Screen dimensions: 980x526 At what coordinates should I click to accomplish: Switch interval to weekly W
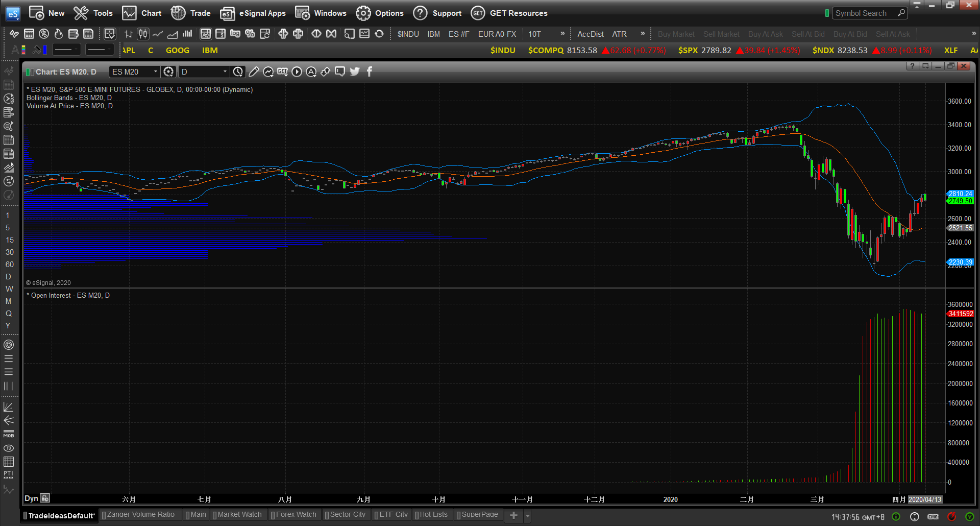9,289
